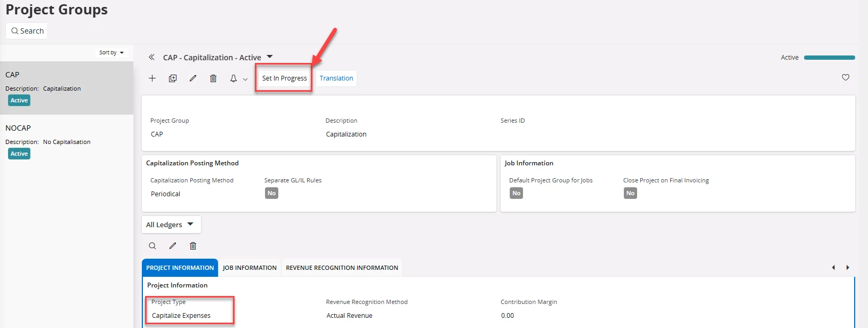Click the Active badge under CAP item
Viewport: 868px width, 328px height.
coord(19,100)
